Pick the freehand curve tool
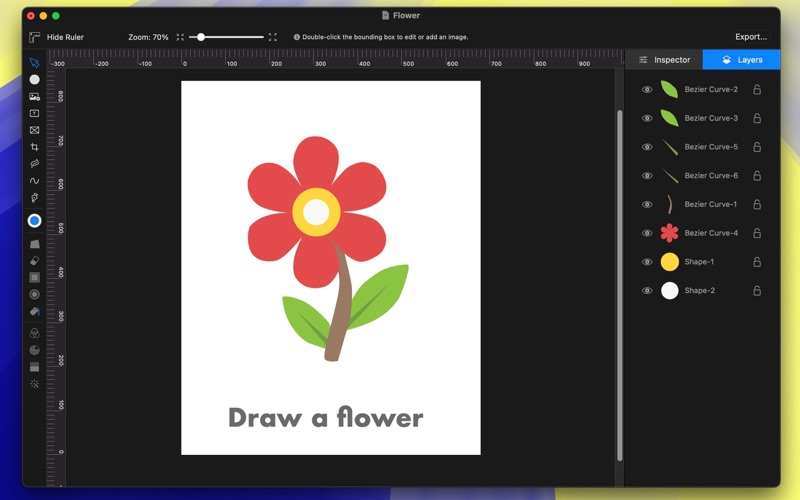Image resolution: width=800 pixels, height=500 pixels. click(34, 181)
